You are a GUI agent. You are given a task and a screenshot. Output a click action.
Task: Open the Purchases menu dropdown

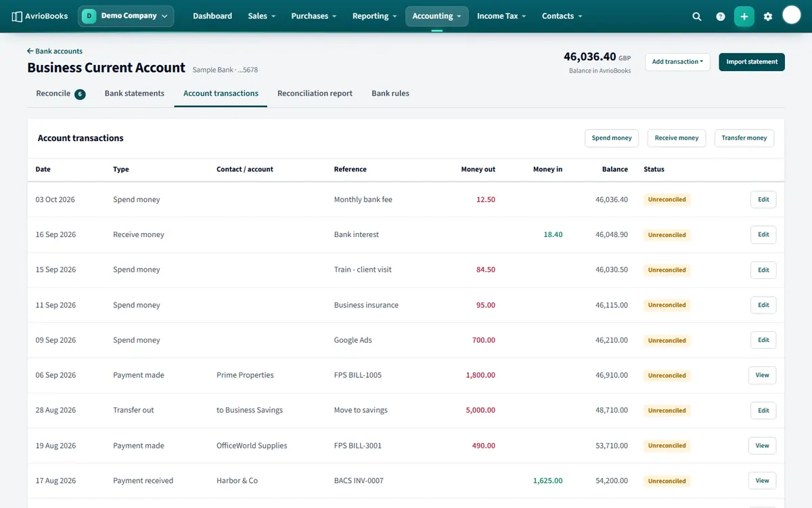pos(314,16)
